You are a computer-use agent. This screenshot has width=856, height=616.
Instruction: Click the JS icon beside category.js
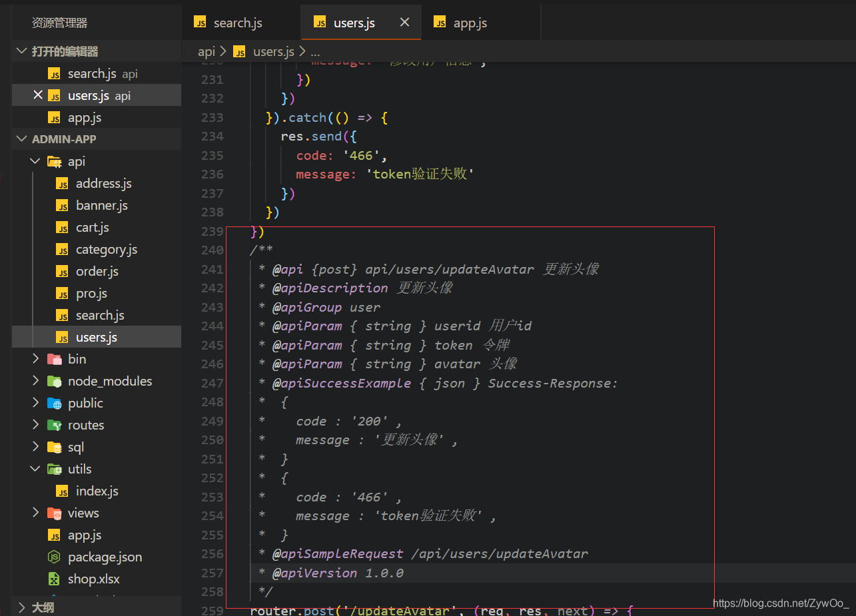pos(62,250)
